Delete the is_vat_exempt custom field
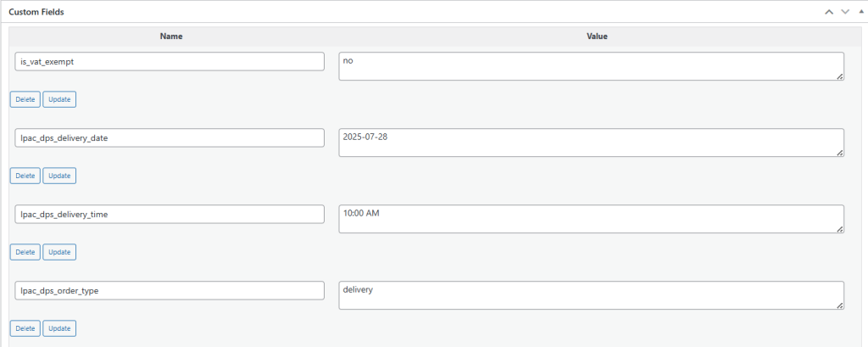Viewport: 868px width, 347px height. click(25, 99)
